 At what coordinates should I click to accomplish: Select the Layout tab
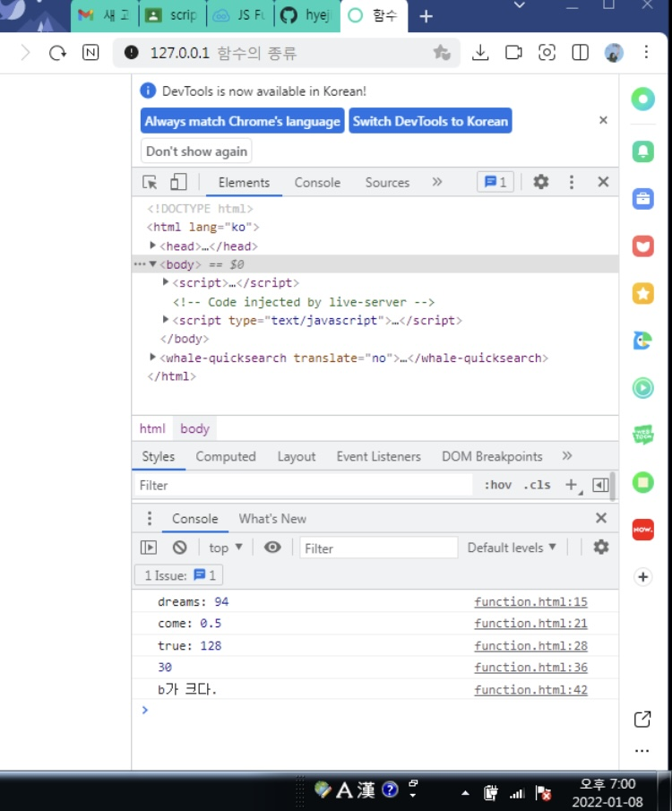click(x=296, y=456)
